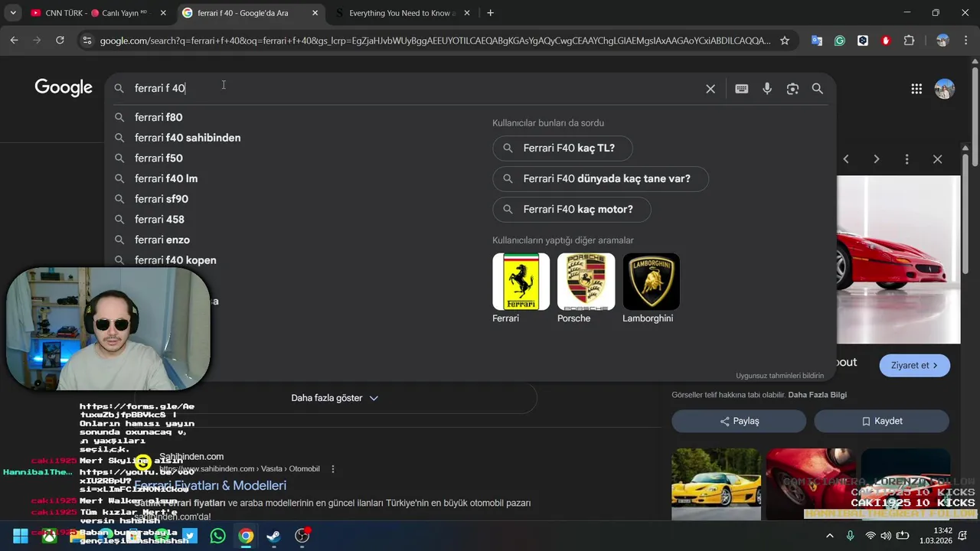
Task: Open the Chrome profile avatar in toolbar
Action: tap(942, 41)
